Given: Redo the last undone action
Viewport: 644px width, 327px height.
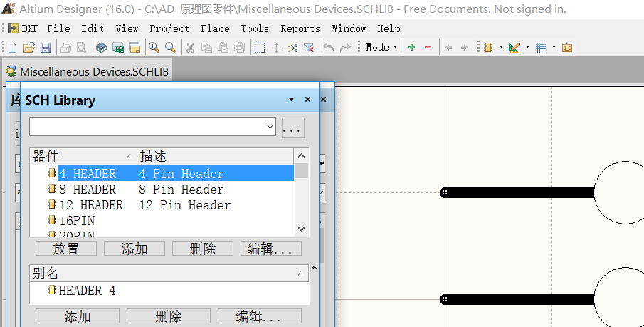Looking at the screenshot, I should click(x=345, y=48).
